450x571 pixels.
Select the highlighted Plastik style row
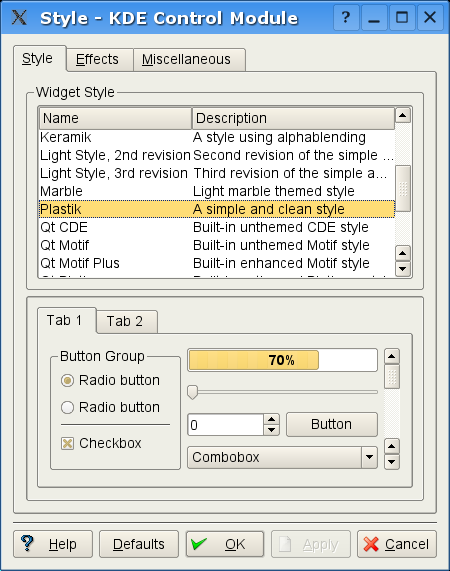pos(217,209)
